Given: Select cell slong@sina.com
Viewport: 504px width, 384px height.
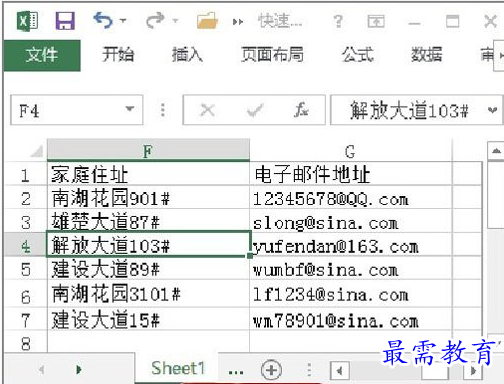Looking at the screenshot, I should [351, 222].
